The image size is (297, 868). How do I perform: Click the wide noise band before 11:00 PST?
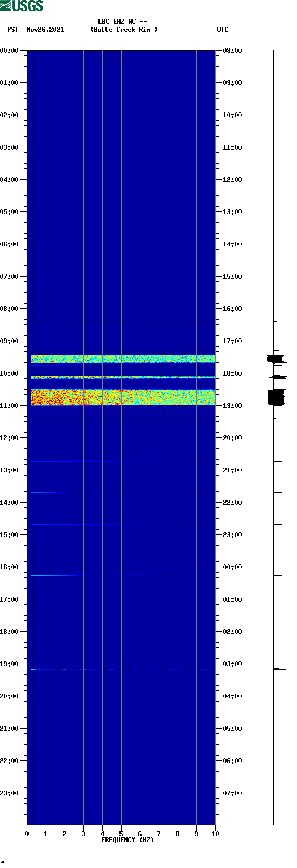point(123,397)
